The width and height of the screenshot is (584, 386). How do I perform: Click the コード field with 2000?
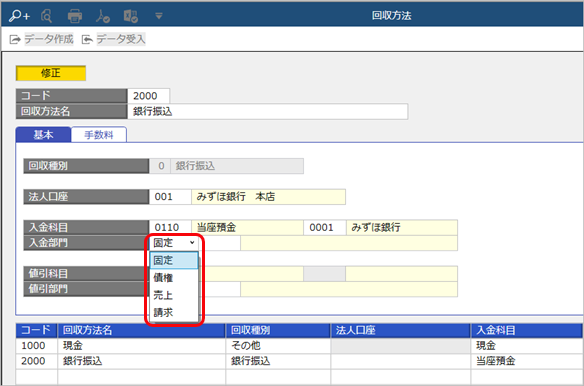pos(148,96)
